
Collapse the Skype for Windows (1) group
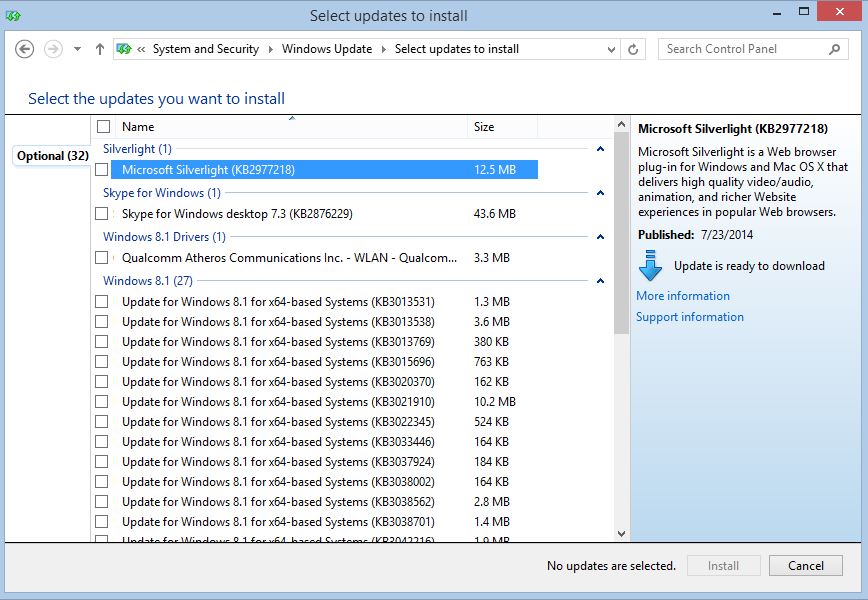[x=600, y=193]
